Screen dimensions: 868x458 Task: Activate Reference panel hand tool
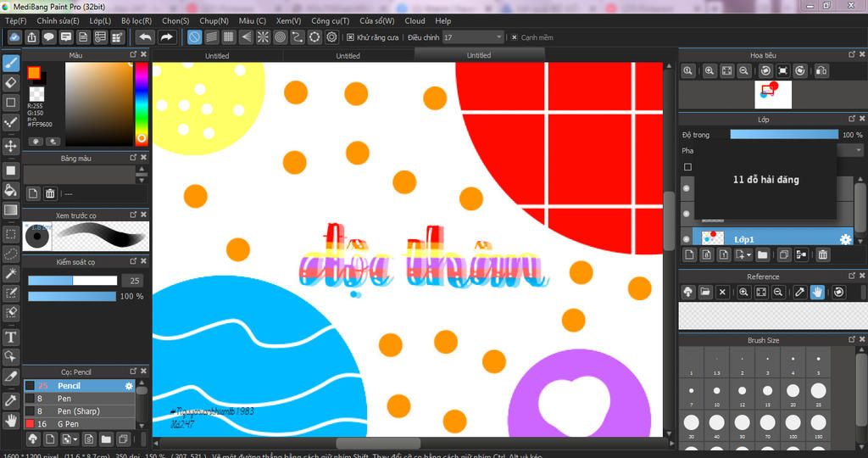pos(818,292)
